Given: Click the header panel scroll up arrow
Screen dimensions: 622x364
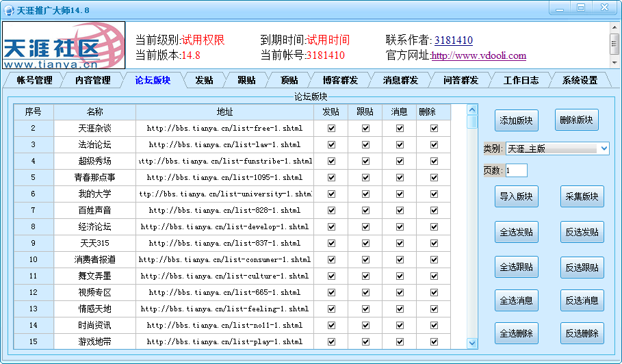Looking at the screenshot, I should click(614, 28).
